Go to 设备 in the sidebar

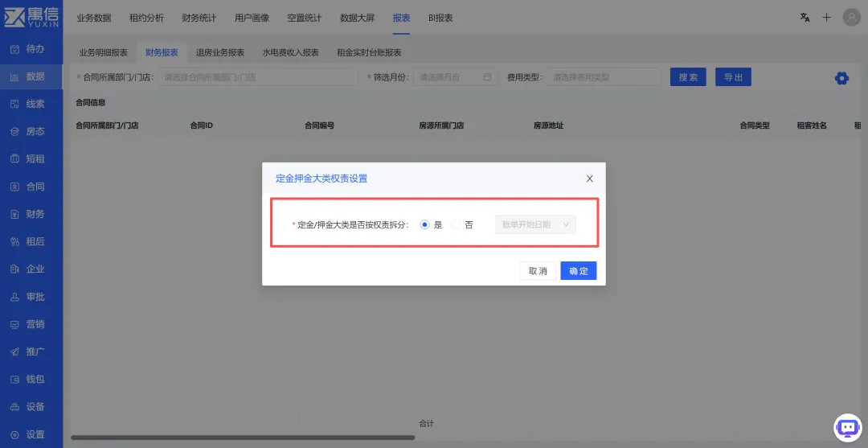(31, 407)
